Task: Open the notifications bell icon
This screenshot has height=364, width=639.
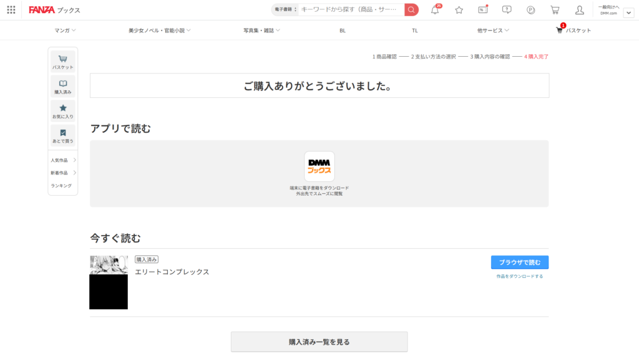Action: pyautogui.click(x=435, y=10)
